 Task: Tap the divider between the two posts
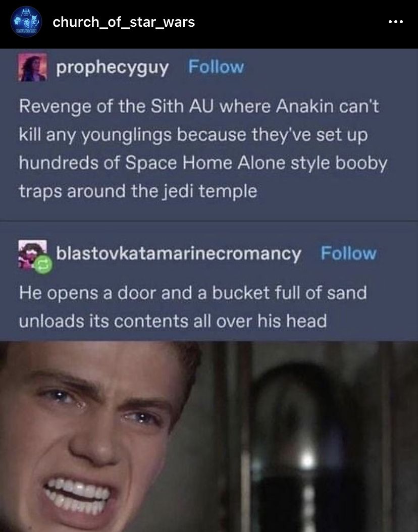(x=209, y=221)
